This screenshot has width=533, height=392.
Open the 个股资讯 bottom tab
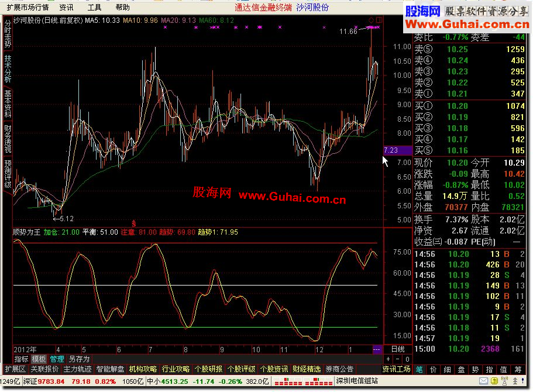tap(274, 369)
